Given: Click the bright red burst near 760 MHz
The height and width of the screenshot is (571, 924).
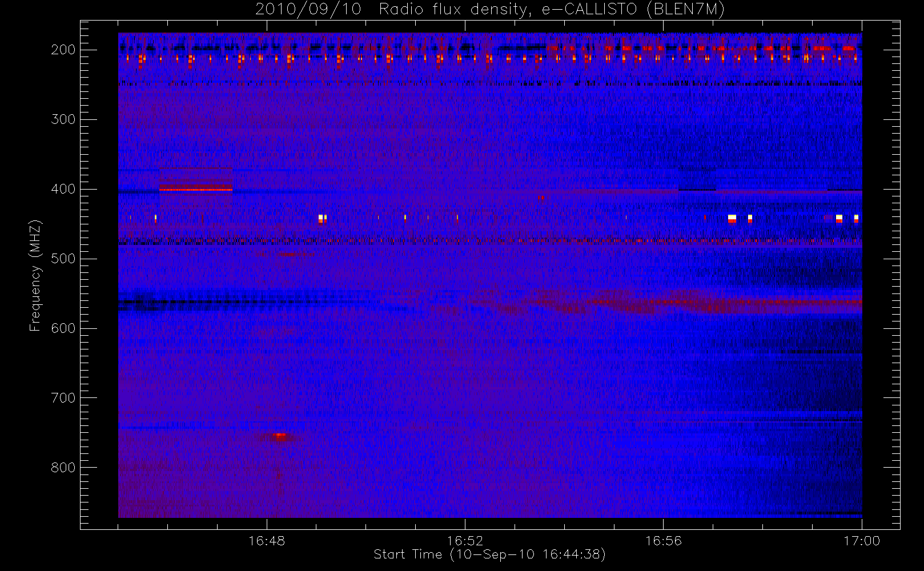Looking at the screenshot, I should point(279,436).
